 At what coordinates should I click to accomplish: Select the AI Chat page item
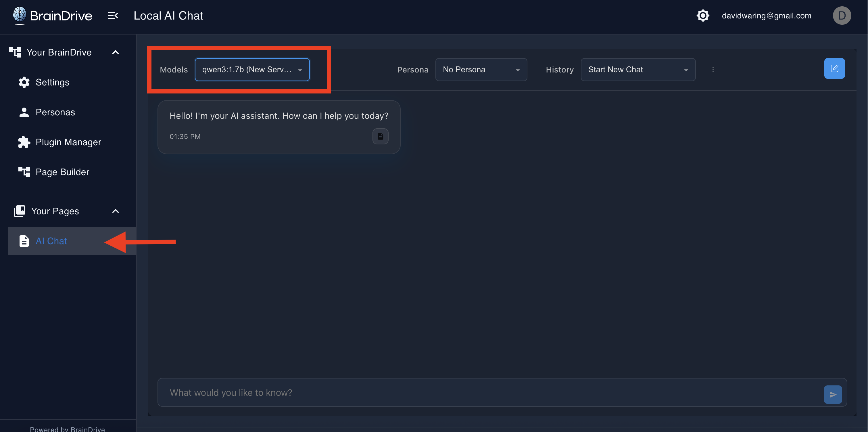click(51, 241)
